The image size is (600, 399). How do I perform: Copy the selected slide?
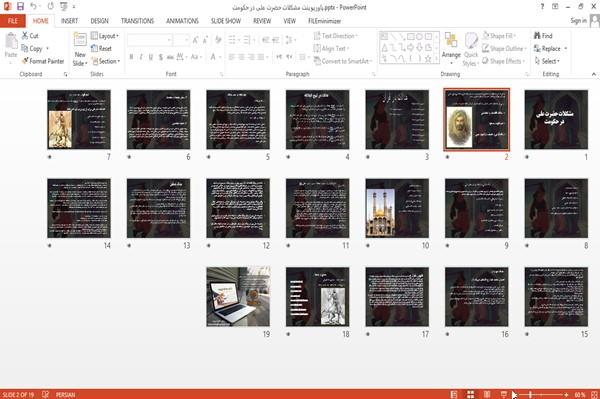tap(31, 49)
